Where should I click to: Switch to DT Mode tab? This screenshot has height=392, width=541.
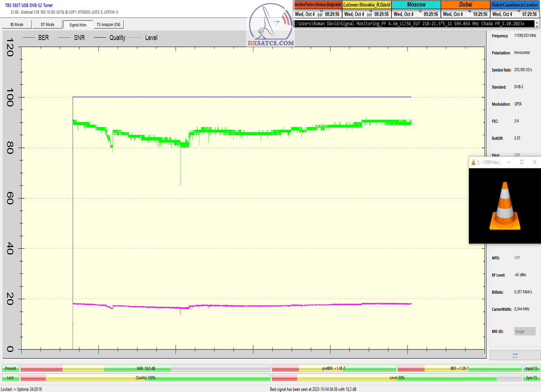pyautogui.click(x=47, y=25)
